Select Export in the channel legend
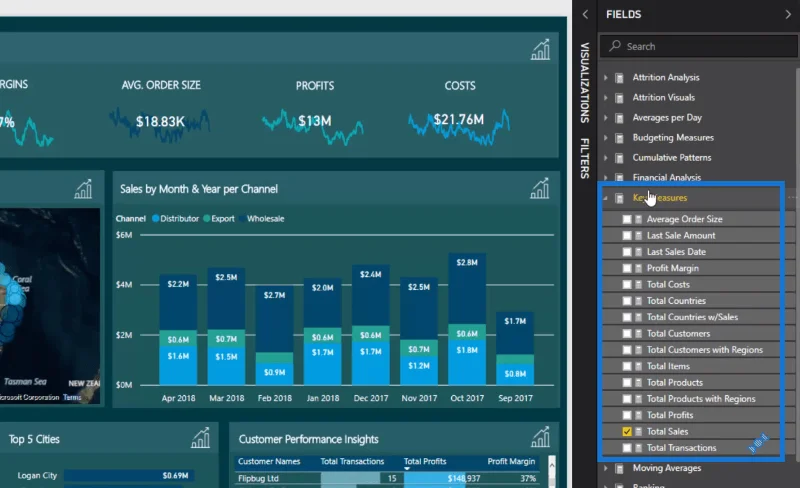Screen dimensions: 800x488 coord(219,218)
